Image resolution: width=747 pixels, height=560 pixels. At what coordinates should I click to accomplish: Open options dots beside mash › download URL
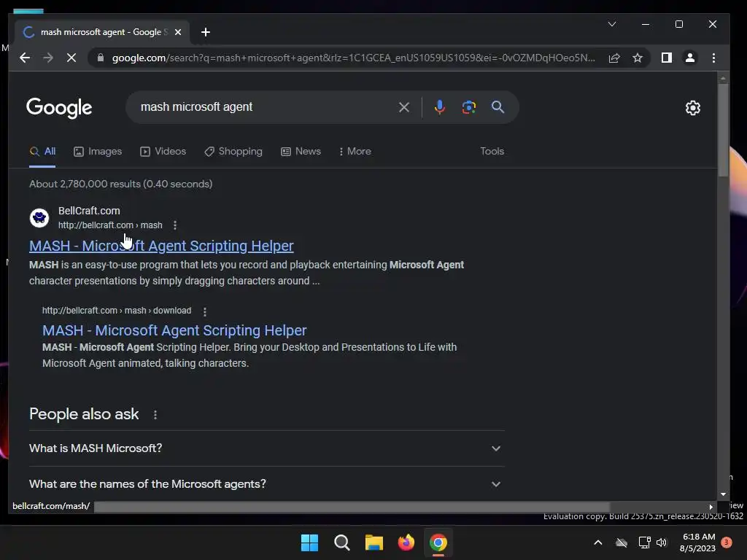tap(205, 311)
